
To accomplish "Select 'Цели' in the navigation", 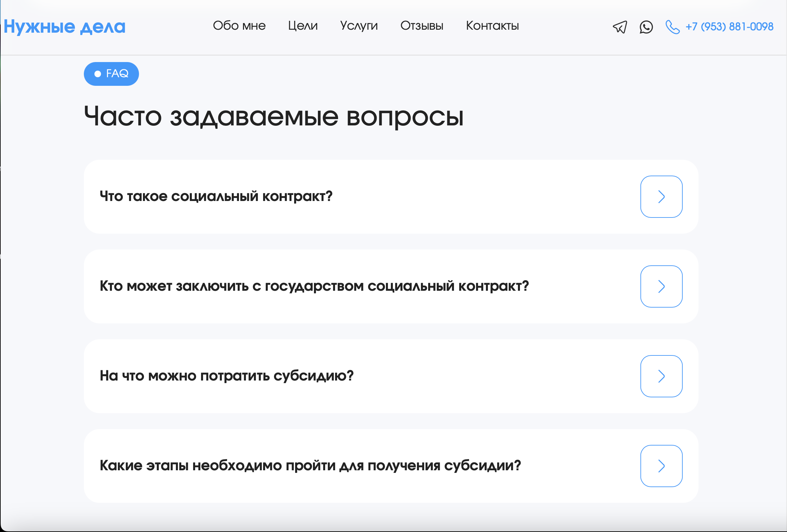I will coord(303,26).
